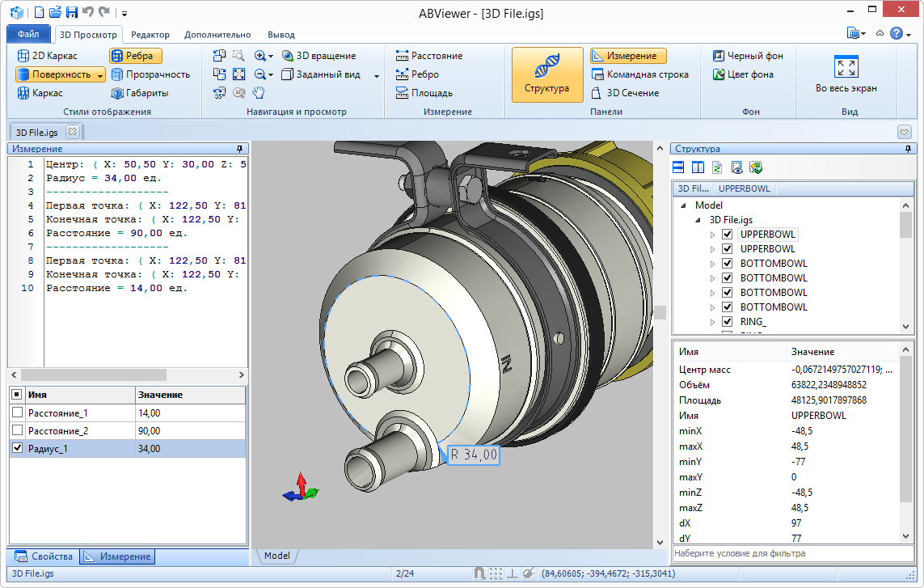This screenshot has height=588, width=924.
Task: Set the black background with Черный фон
Action: point(747,56)
